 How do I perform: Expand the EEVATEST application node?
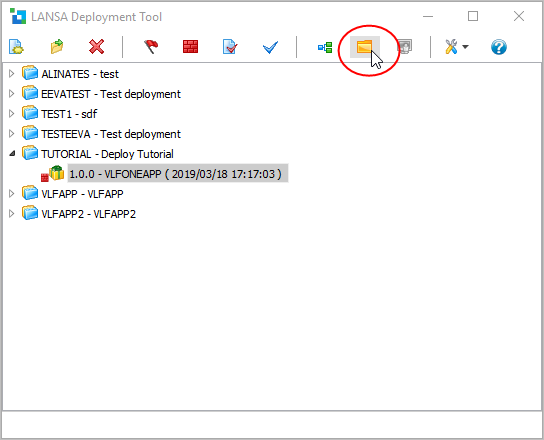tap(11, 94)
